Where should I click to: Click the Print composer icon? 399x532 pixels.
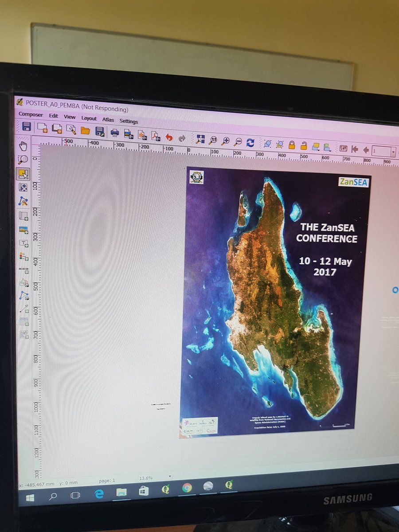tap(114, 132)
